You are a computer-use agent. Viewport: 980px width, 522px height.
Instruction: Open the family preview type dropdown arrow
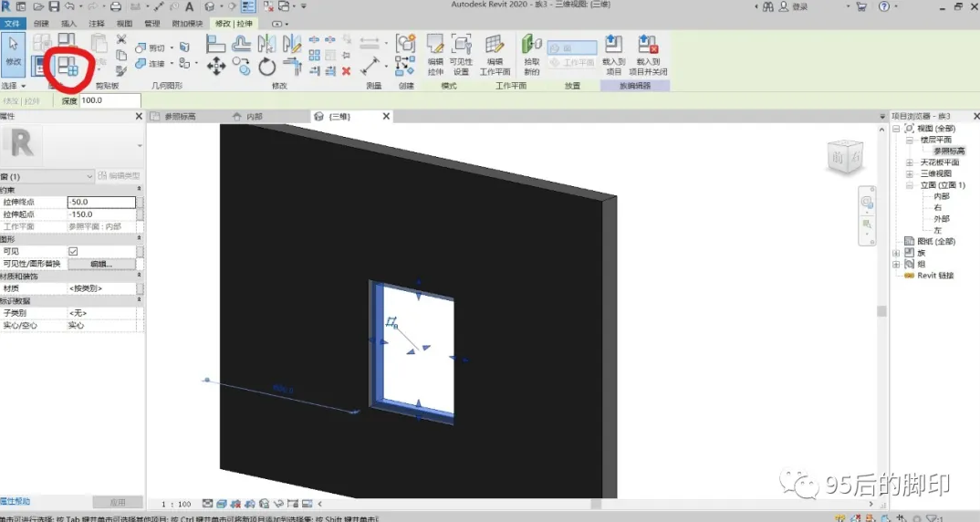click(x=140, y=146)
